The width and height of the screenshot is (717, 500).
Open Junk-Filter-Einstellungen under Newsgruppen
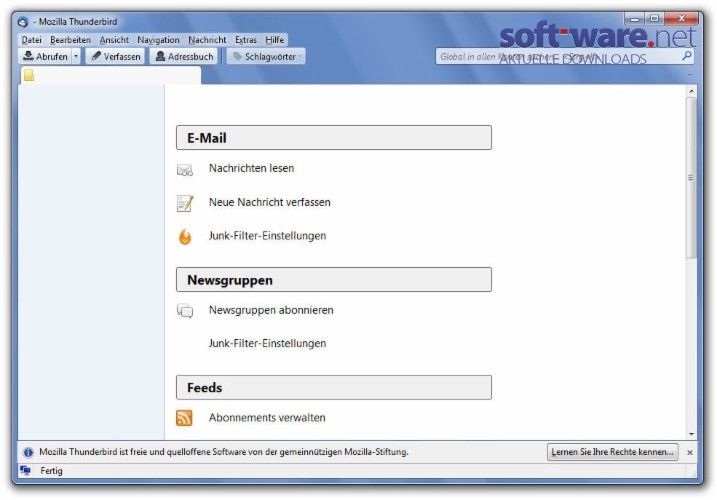coord(268,344)
